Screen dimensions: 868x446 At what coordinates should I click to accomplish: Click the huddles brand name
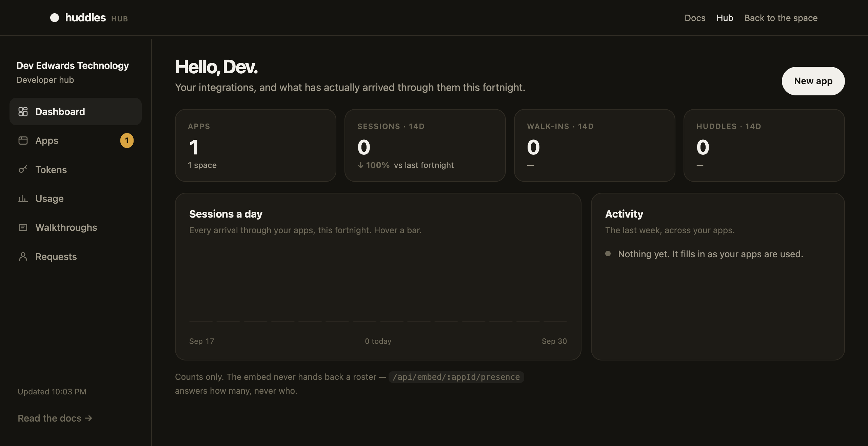[85, 18]
